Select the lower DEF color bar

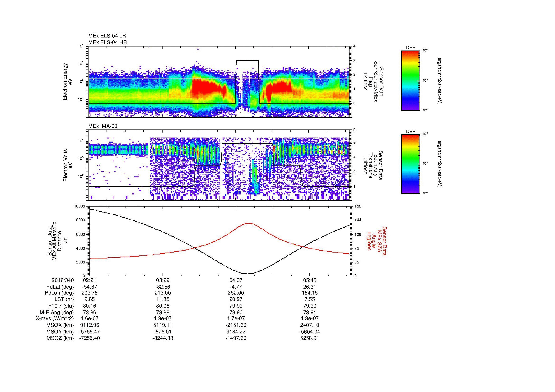pos(410,164)
